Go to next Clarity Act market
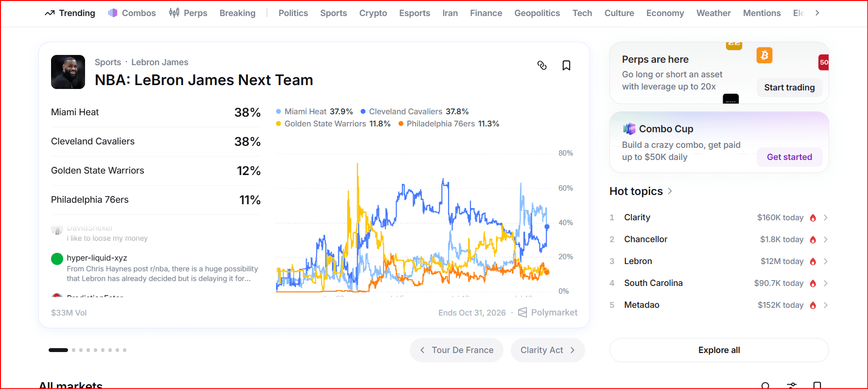This screenshot has height=389, width=868. (548, 350)
